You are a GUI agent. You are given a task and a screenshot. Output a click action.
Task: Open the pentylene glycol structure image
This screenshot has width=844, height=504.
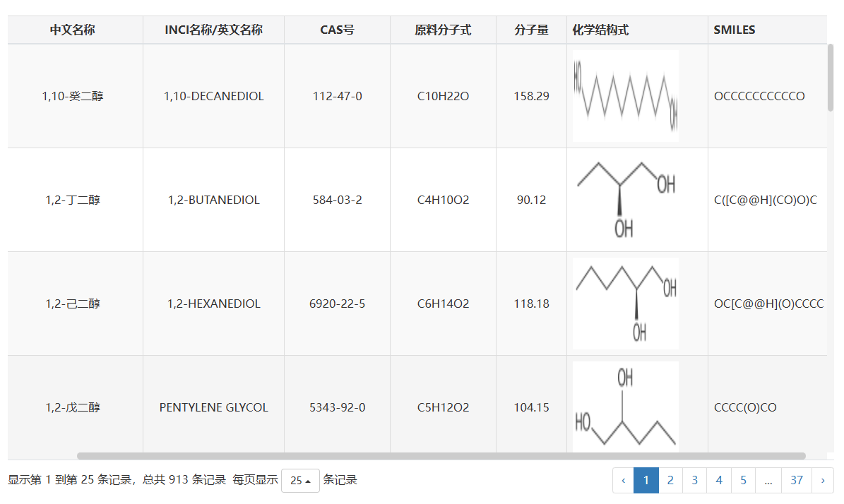(626, 407)
